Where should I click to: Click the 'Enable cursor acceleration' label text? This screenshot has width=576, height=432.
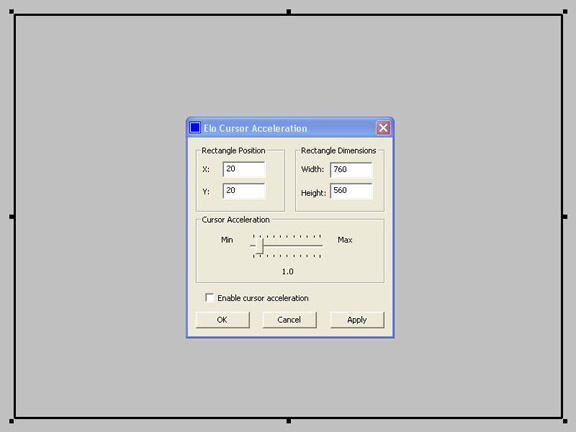(x=263, y=298)
